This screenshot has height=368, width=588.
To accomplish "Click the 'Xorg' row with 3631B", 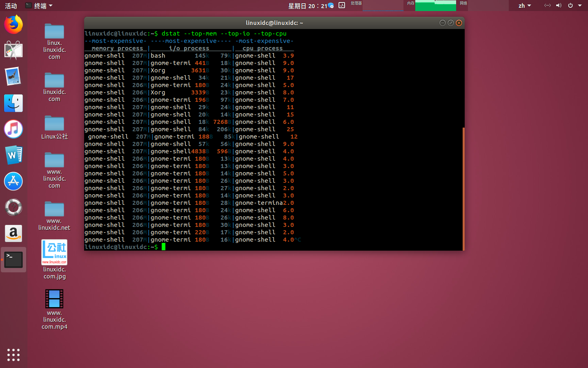I will [x=158, y=70].
